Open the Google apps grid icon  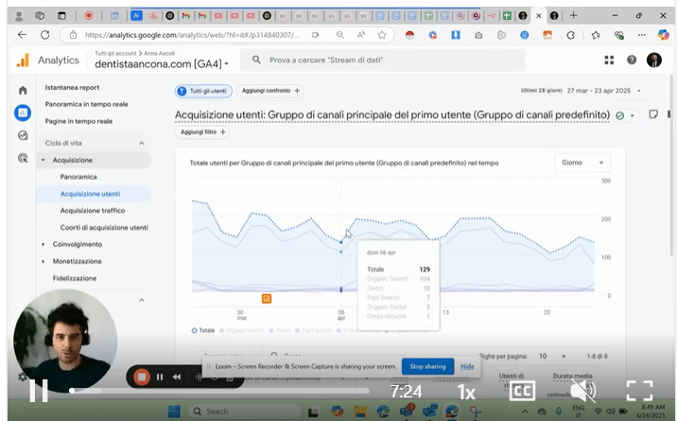coord(609,60)
